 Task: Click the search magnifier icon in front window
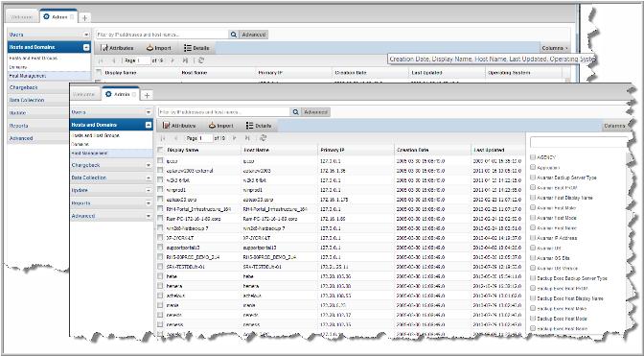pyautogui.click(x=295, y=112)
